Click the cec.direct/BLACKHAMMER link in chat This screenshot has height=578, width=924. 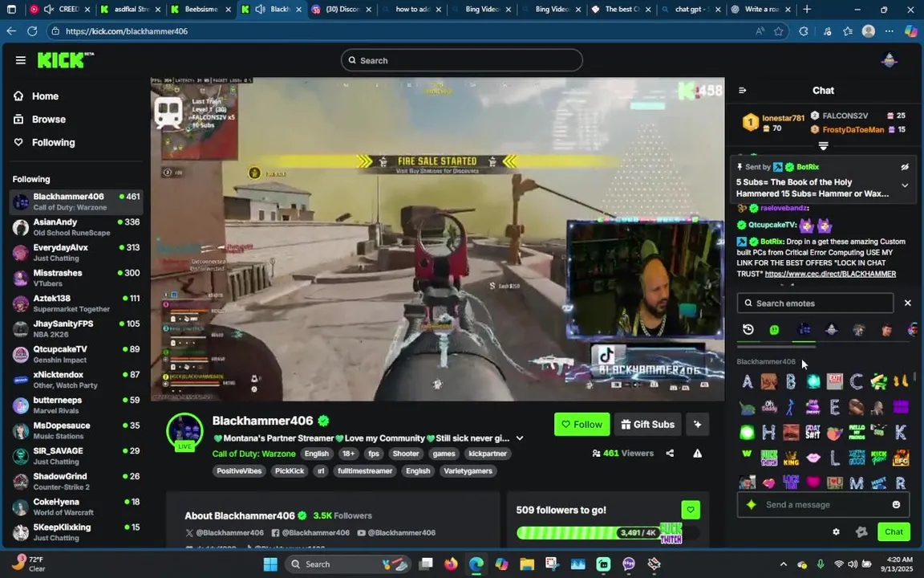point(830,274)
